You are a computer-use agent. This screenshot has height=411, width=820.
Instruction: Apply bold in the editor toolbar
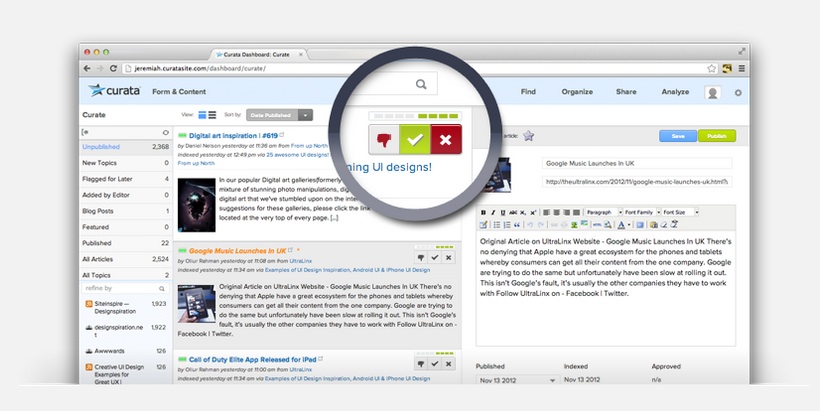(483, 212)
